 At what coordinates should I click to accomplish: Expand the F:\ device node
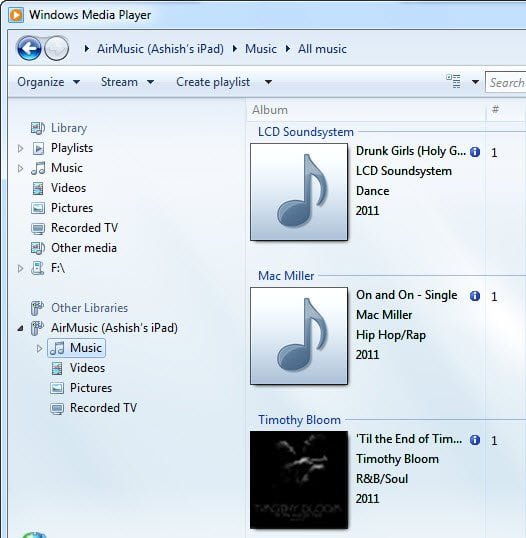click(x=20, y=268)
